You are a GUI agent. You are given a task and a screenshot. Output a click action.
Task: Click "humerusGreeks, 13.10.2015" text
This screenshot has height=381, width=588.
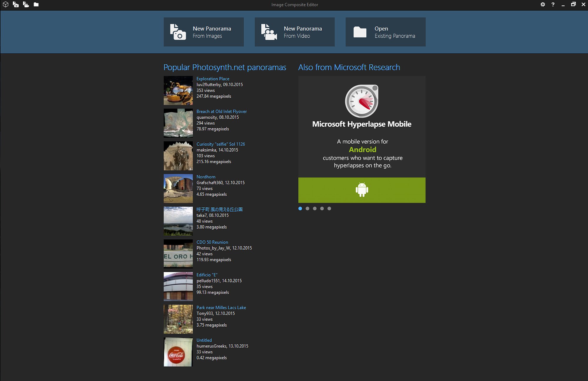pyautogui.click(x=222, y=346)
